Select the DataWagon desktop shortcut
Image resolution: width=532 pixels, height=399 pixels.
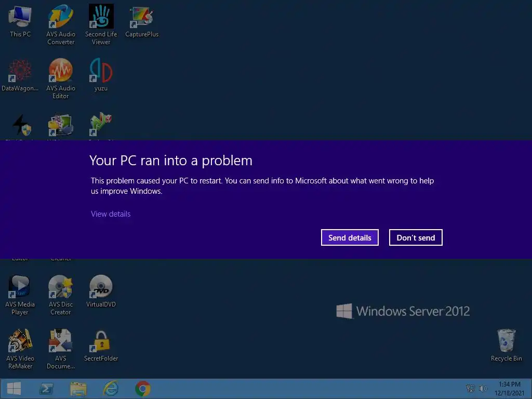tap(20, 75)
